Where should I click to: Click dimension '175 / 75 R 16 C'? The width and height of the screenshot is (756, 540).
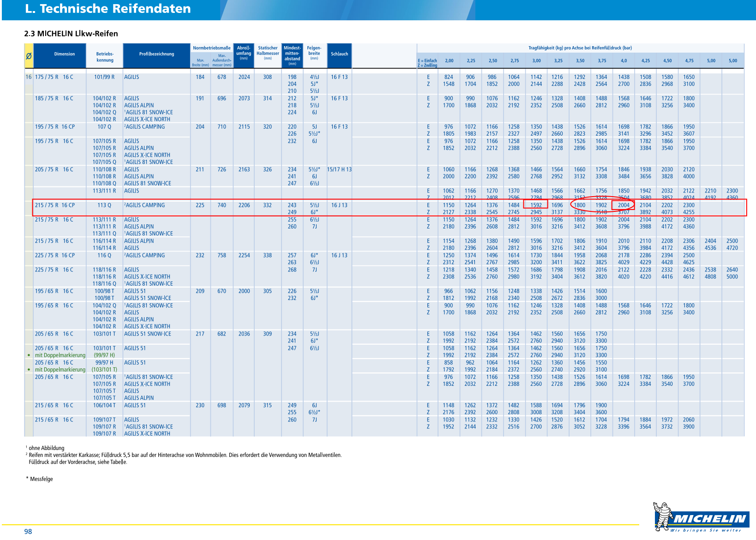(54, 77)
